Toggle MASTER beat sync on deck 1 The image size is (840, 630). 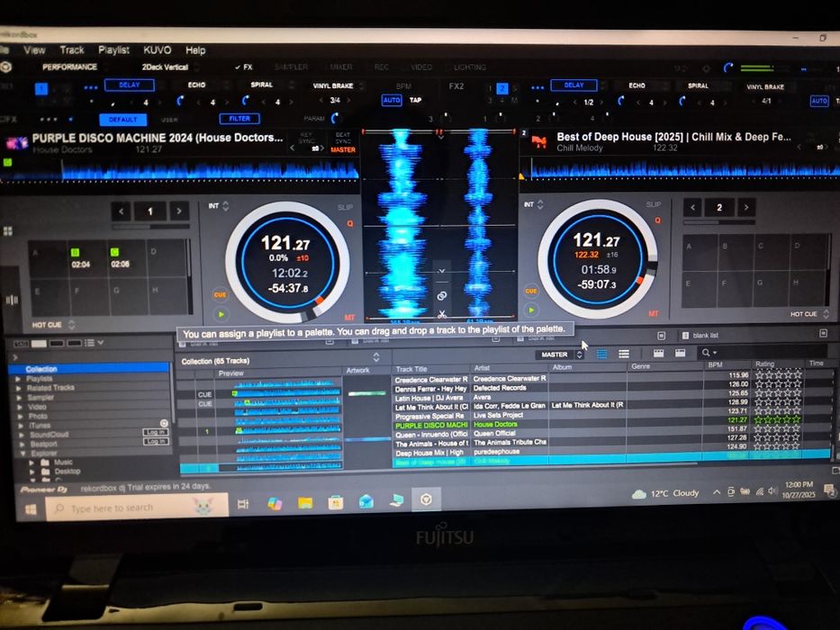[x=343, y=149]
